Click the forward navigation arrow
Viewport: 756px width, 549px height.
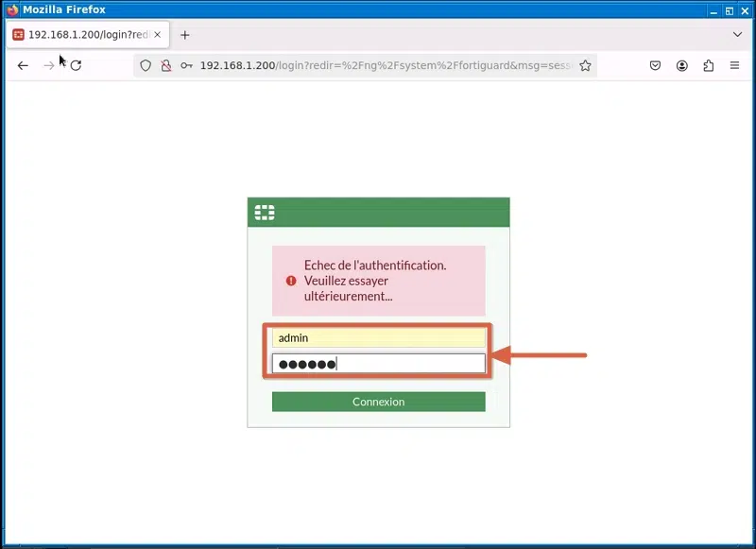tap(49, 65)
